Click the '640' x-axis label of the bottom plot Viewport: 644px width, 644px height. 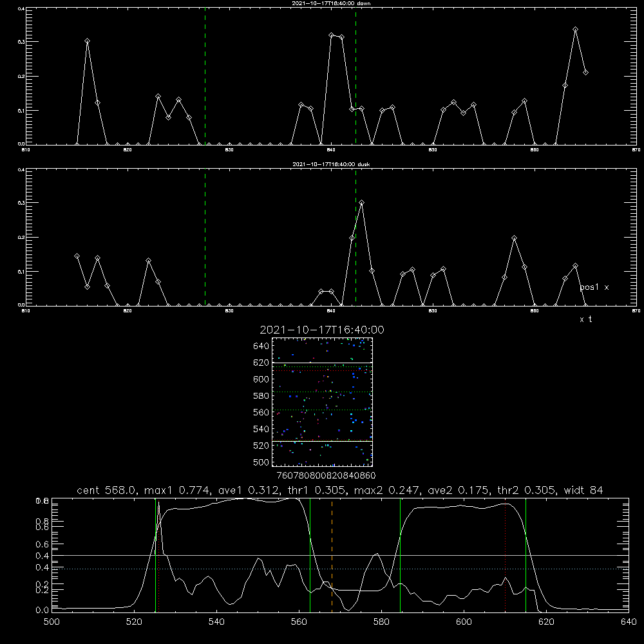(x=629, y=621)
